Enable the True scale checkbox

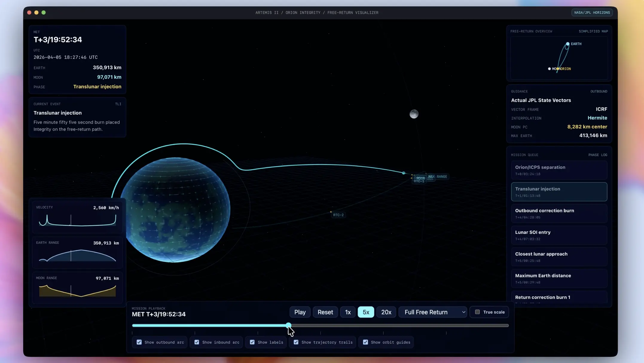tap(477, 312)
